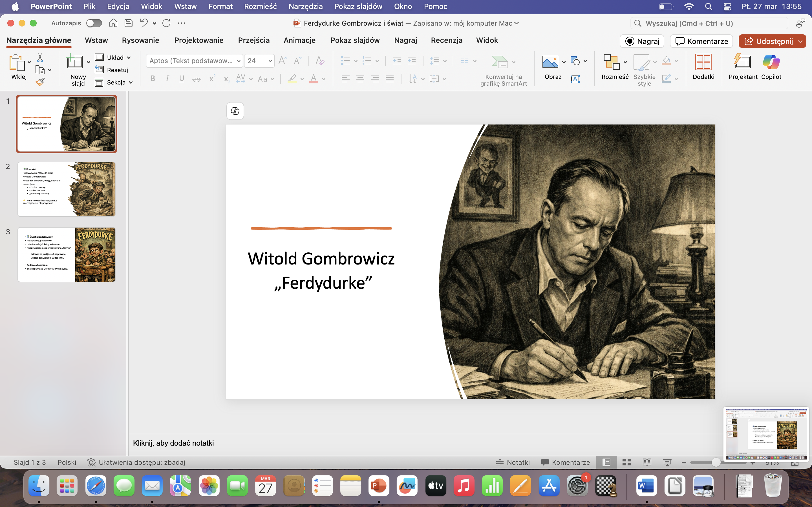Switch to the Animacje ribbon tab
Viewport: 812px width, 507px height.
tap(299, 40)
